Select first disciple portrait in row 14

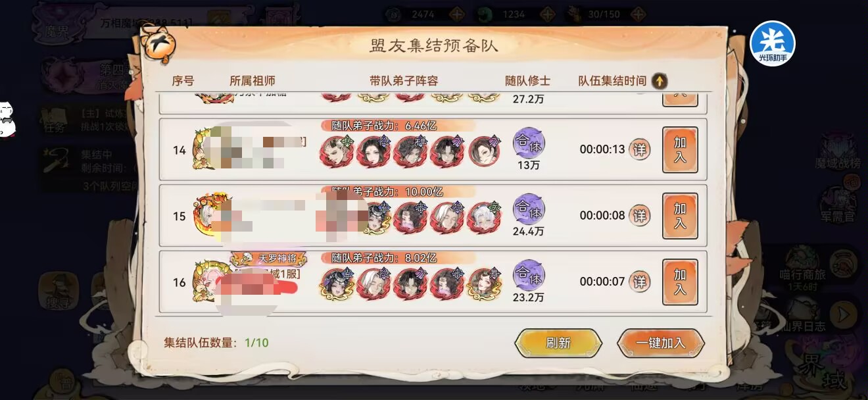tap(337, 151)
